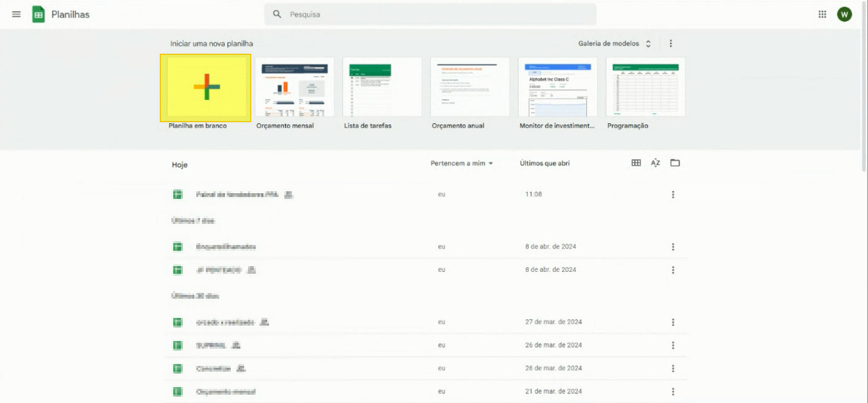
Task: Click the Hoje section heading
Action: coord(180,165)
